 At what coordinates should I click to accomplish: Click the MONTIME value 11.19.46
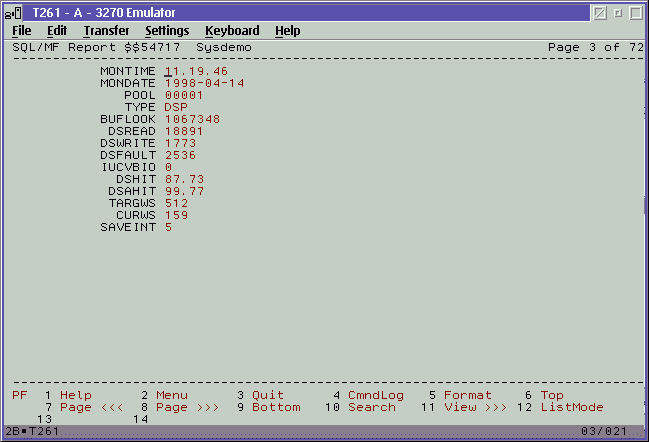196,71
